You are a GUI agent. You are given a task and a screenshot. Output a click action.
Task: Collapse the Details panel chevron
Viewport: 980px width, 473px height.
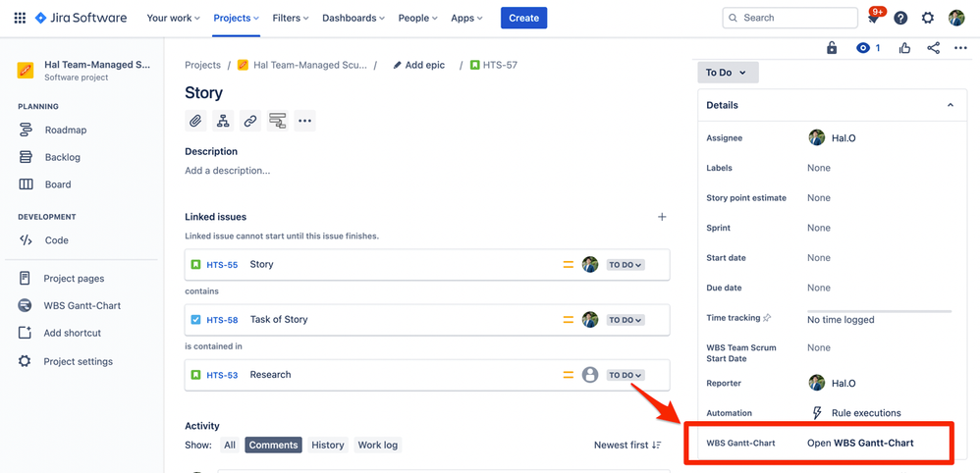point(951,105)
